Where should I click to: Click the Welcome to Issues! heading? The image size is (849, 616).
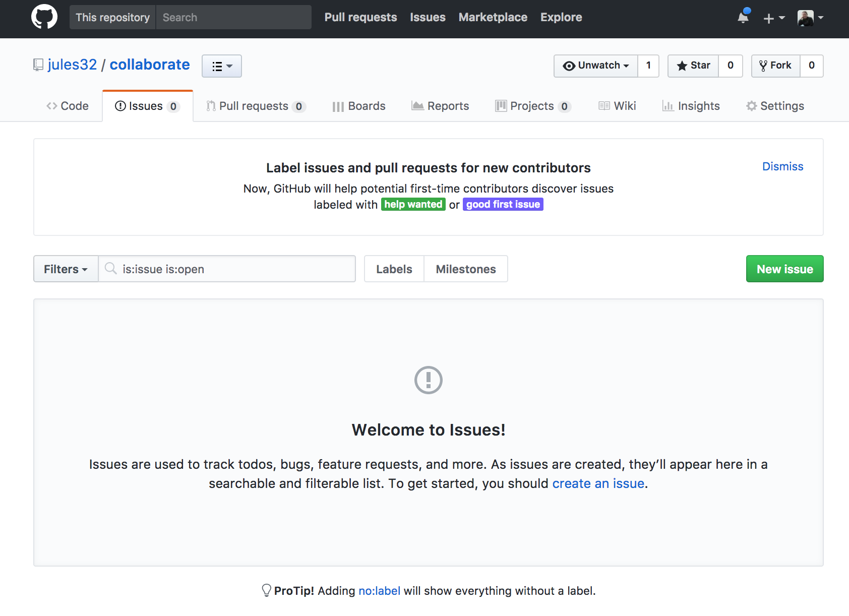[x=429, y=430]
